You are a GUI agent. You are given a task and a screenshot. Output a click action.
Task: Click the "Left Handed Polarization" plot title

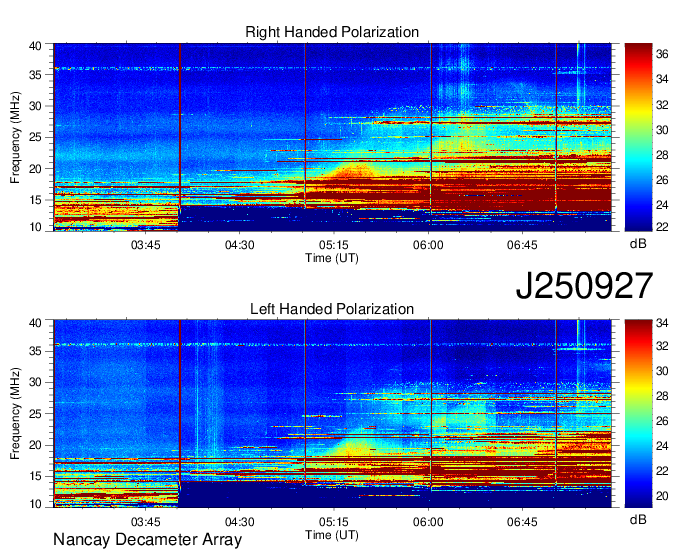pos(332,310)
